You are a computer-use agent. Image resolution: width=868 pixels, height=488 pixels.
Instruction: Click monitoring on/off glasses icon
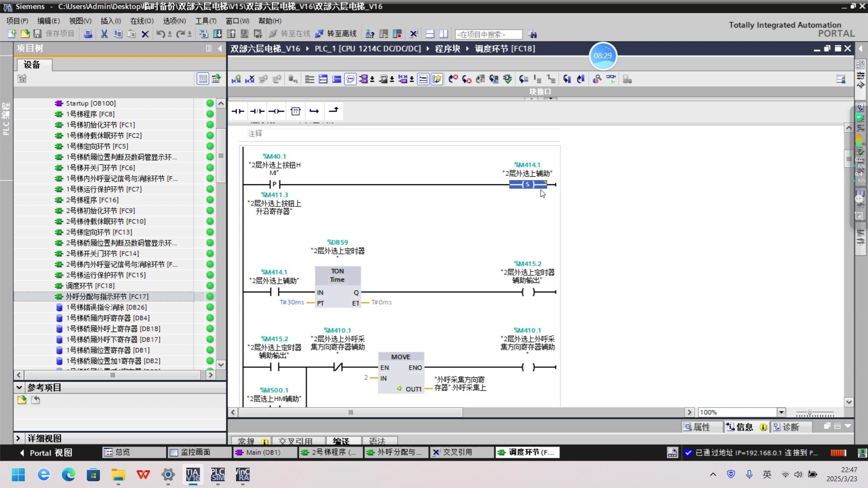[x=611, y=79]
